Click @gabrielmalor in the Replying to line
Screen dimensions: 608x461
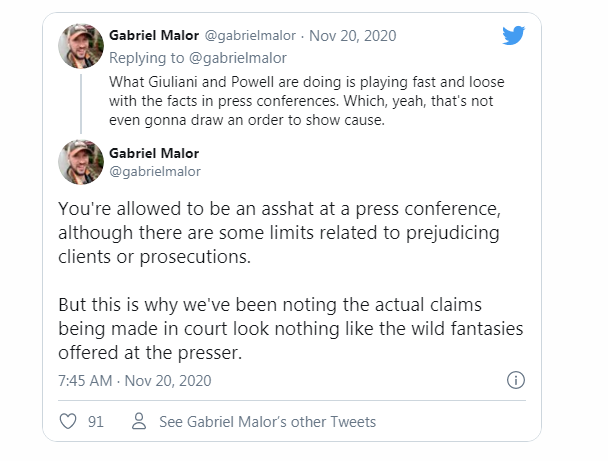click(238, 58)
